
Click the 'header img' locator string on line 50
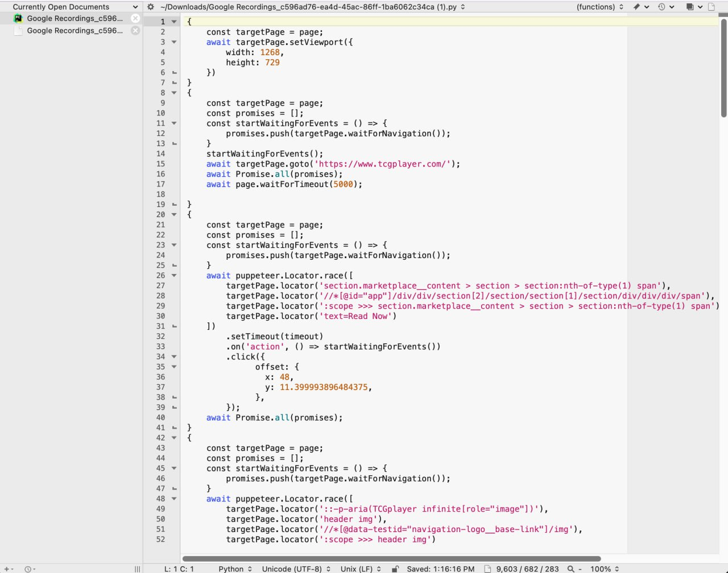pyautogui.click(x=348, y=519)
